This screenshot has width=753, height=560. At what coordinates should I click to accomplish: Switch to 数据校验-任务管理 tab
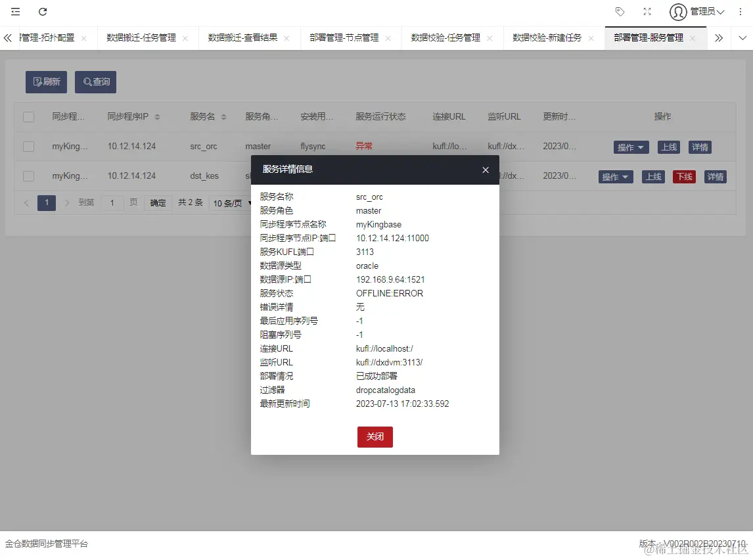pos(445,37)
